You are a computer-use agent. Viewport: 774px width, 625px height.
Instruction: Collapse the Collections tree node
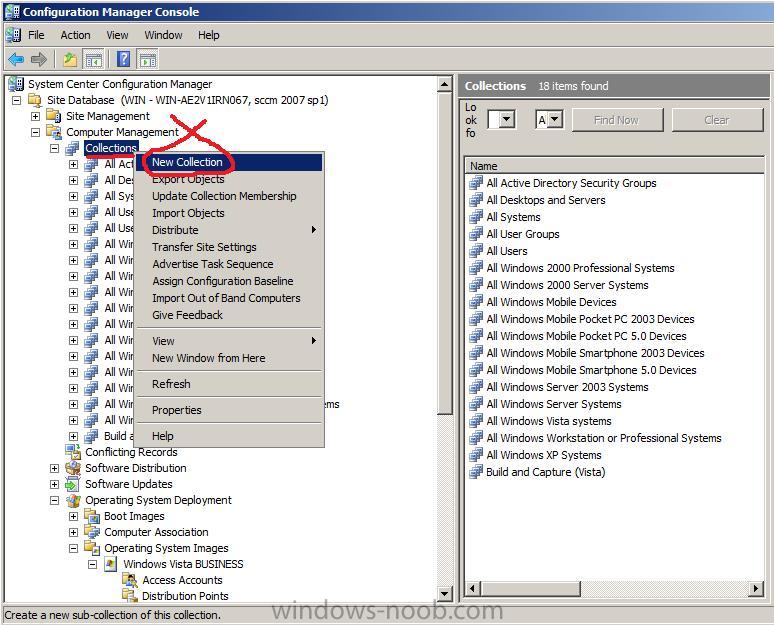click(55, 148)
